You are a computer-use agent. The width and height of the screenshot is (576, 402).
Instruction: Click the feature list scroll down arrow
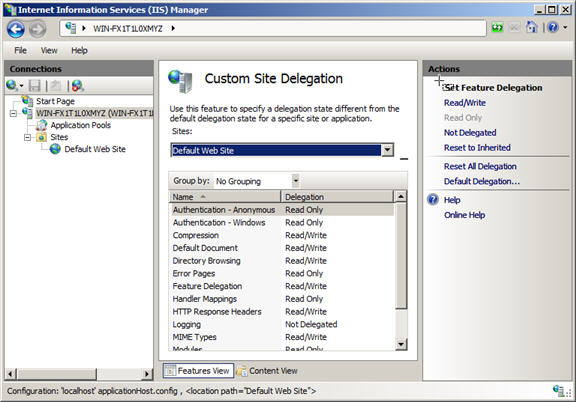401,344
